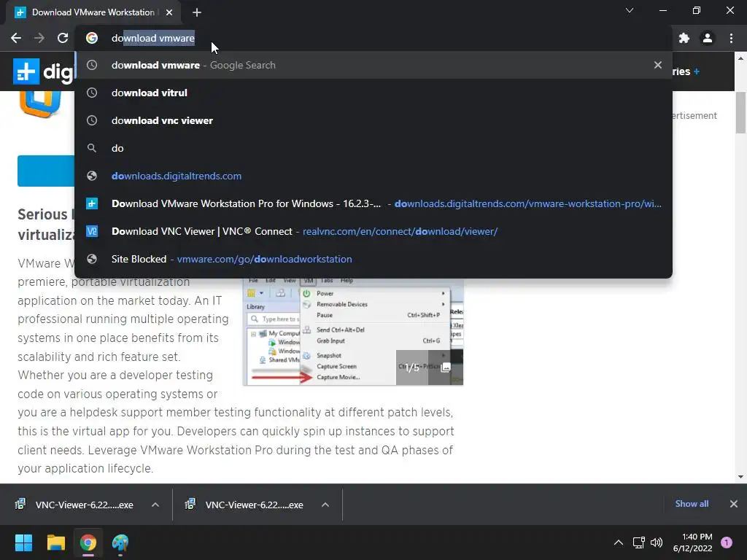Reload the page with the refresh icon
The width and height of the screenshot is (747, 560).
tap(63, 38)
